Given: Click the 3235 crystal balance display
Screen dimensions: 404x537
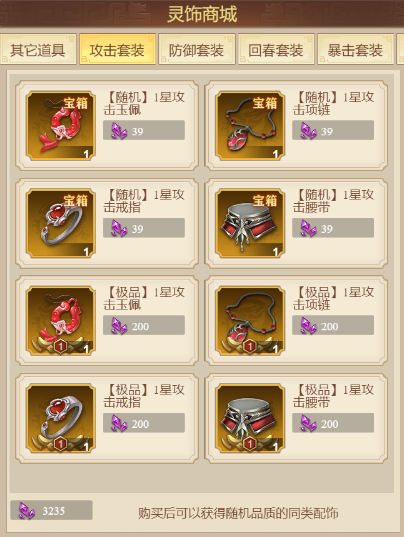Looking at the screenshot, I should pos(51,511).
